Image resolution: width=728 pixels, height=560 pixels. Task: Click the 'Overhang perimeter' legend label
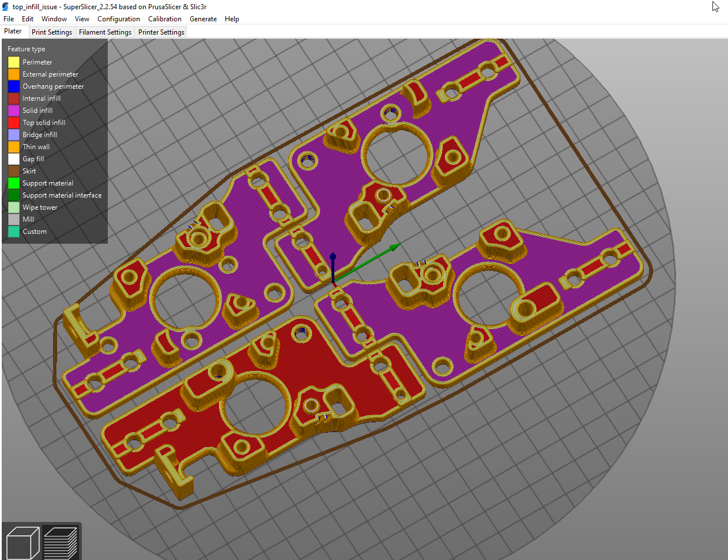coord(53,86)
